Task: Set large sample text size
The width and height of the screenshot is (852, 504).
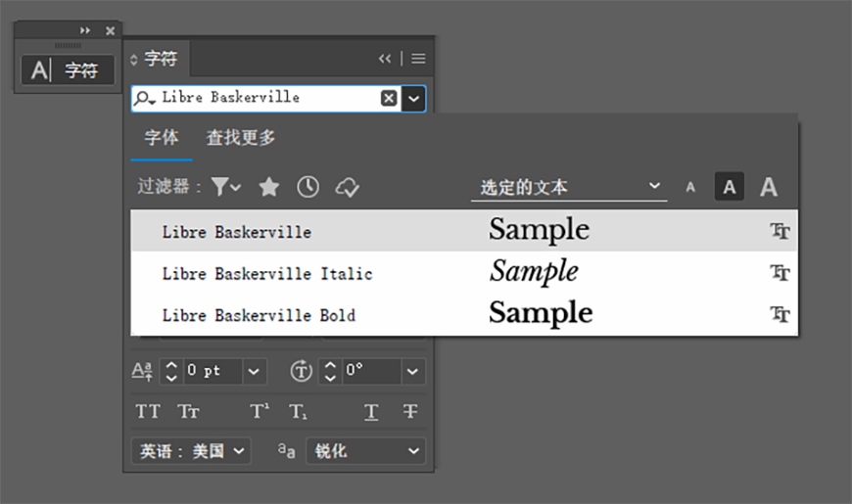Action: point(769,187)
